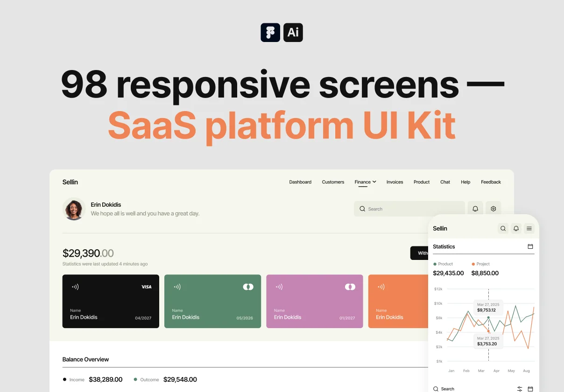The image size is (564, 392).
Task: Click the contactless icon on pink card
Action: 279,287
